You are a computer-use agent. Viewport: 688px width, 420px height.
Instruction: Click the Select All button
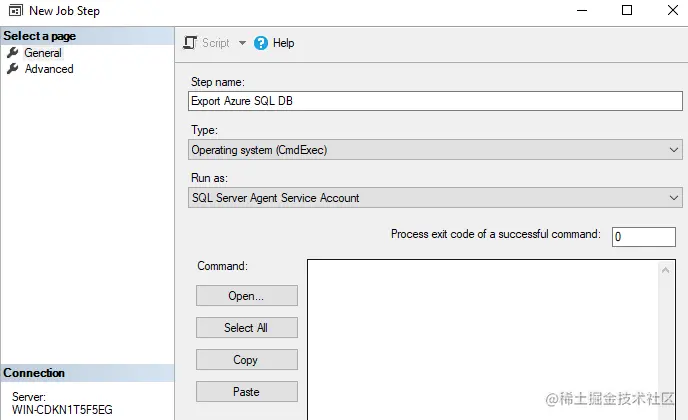point(247,328)
